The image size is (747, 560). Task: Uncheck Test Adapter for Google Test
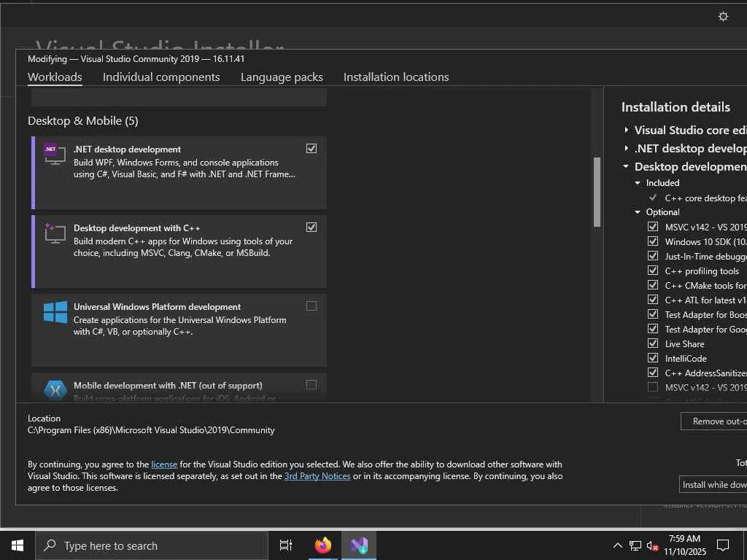point(653,329)
